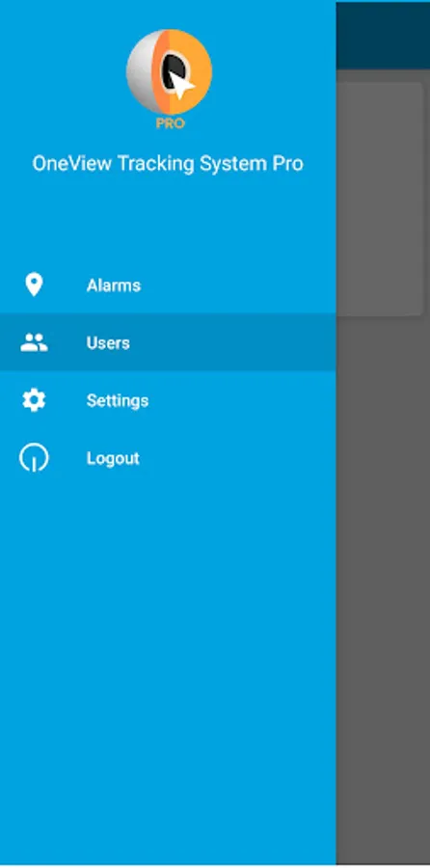Click the Alarms location pin icon
430x868 pixels.
point(34,285)
